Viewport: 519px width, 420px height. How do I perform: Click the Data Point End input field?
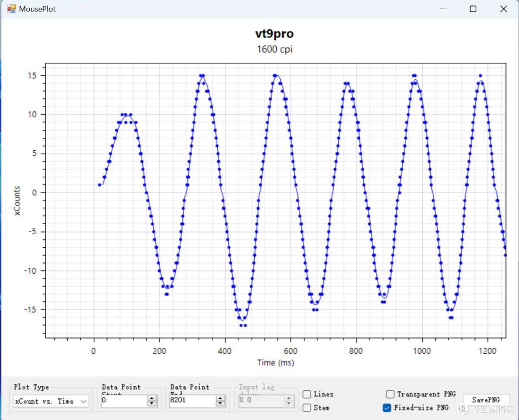pos(193,401)
